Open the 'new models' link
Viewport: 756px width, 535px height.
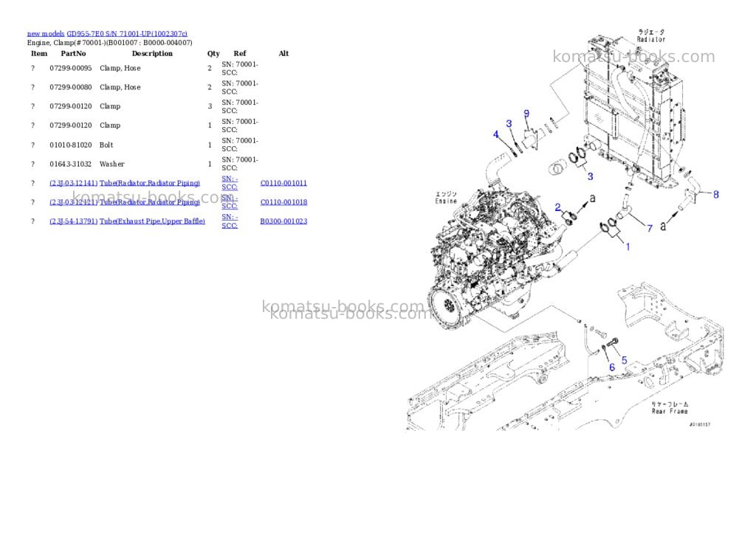point(46,34)
